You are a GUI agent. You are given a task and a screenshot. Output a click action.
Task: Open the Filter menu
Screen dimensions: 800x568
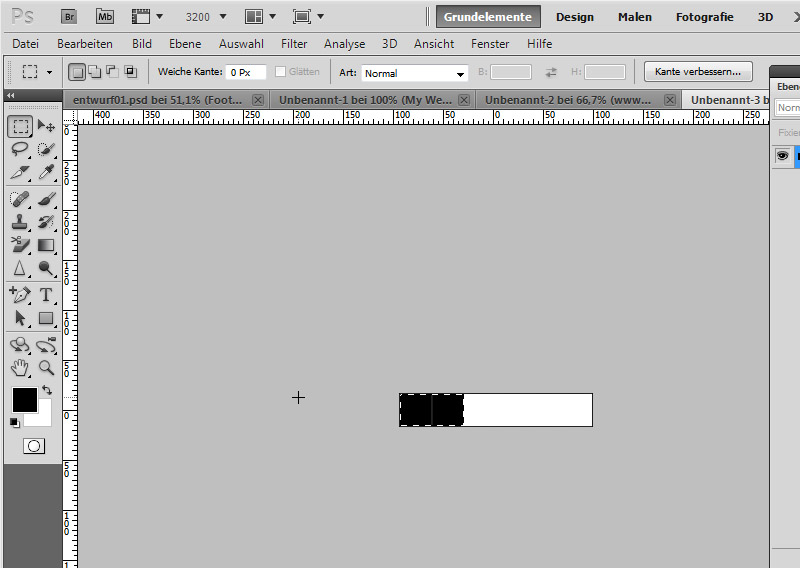tap(294, 44)
